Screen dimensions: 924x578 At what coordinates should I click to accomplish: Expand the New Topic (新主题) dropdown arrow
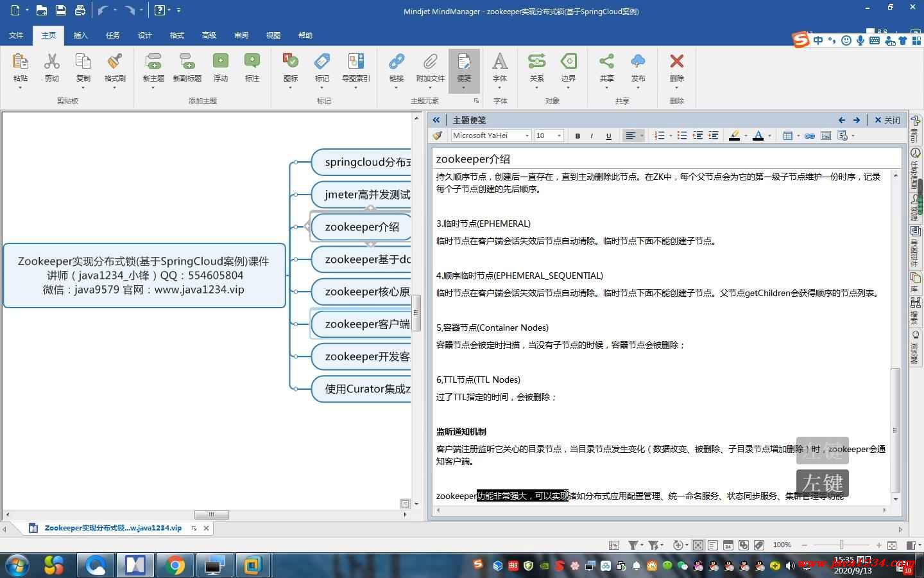coord(153,88)
